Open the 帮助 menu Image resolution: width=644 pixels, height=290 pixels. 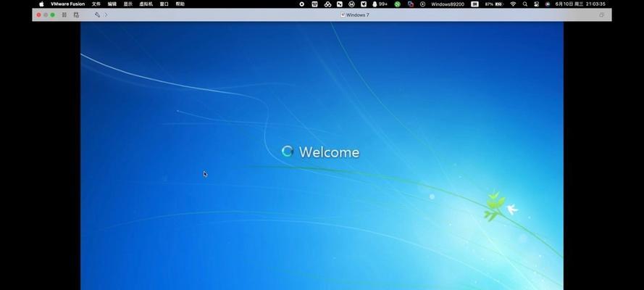tap(180, 4)
